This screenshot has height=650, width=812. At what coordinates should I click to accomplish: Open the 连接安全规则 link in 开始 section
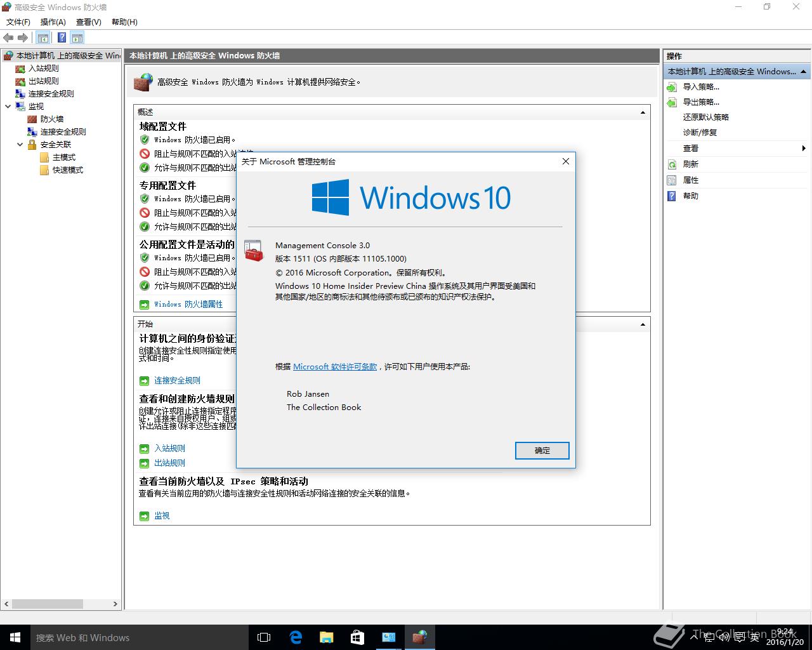[177, 381]
